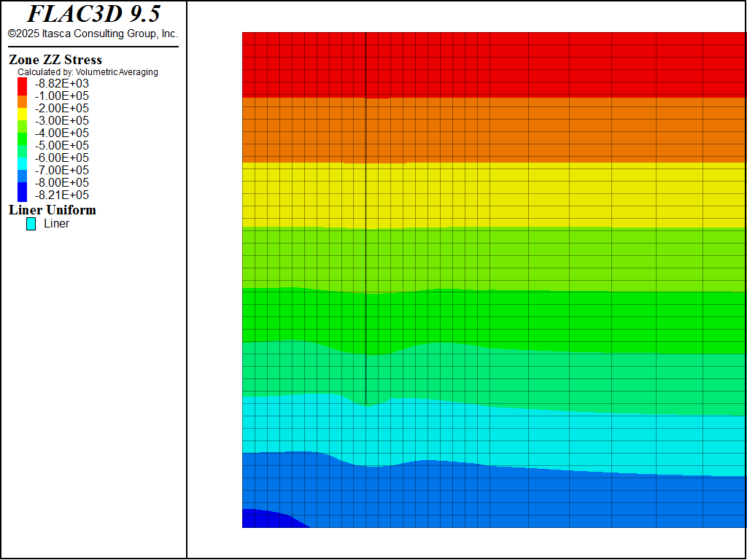Click the mint-green -5.00E+05 legend swatch
This screenshot has height=560, width=747.
pos(23,152)
